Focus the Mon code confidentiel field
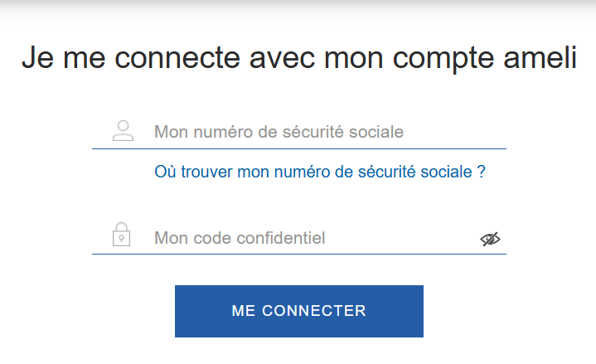This screenshot has width=596, height=364. point(298,238)
